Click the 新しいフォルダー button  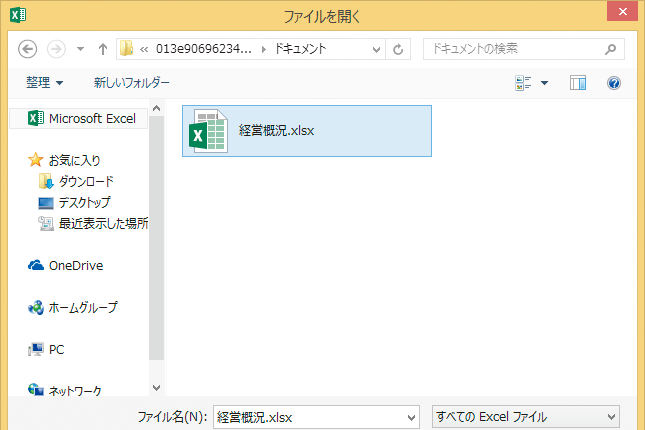click(132, 83)
